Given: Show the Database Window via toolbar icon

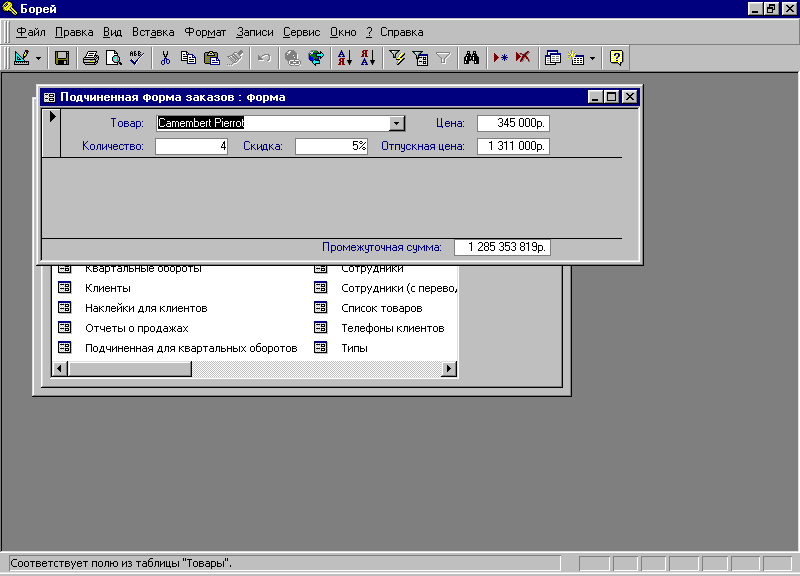Looking at the screenshot, I should [553, 58].
